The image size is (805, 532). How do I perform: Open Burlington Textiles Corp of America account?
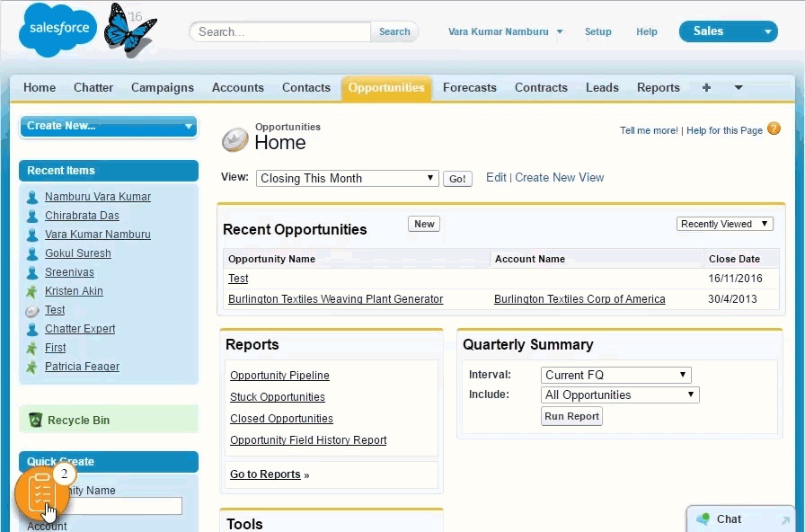point(579,299)
